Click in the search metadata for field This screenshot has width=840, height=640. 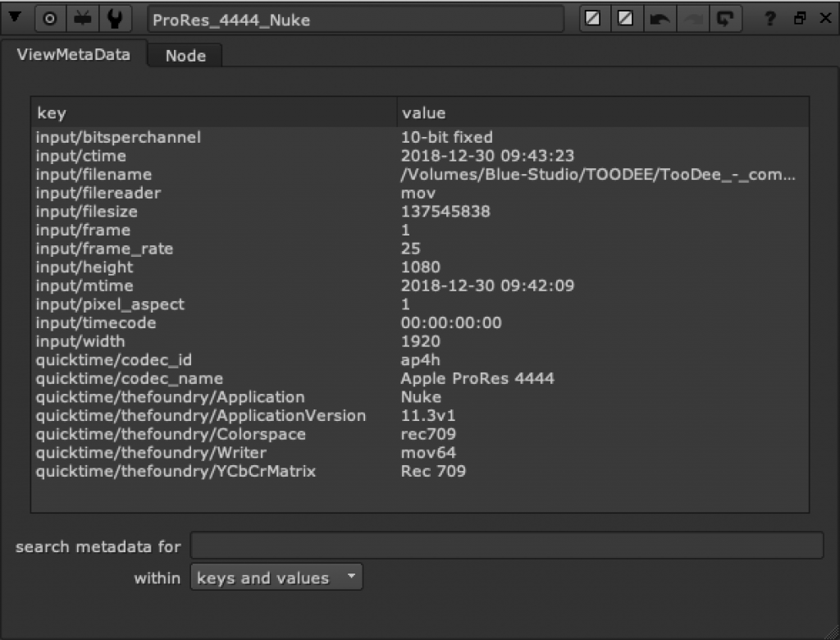[x=507, y=546]
